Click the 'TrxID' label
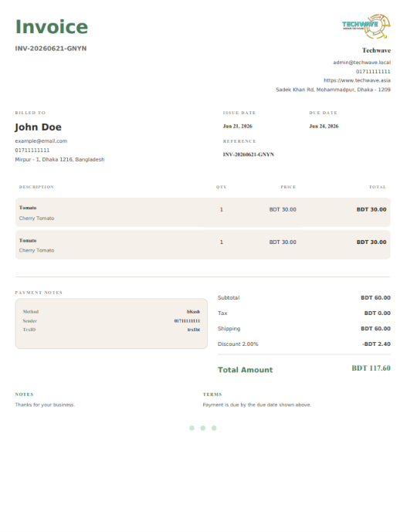The width and height of the screenshot is (407, 532). [29, 330]
